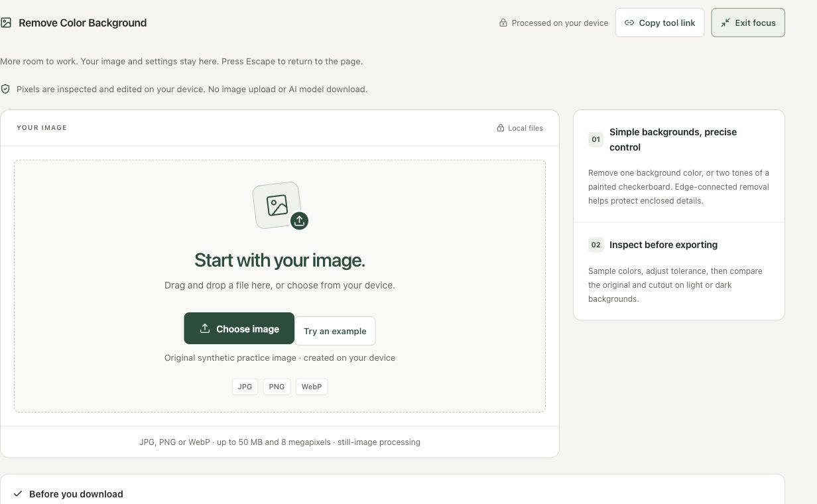Click the 01 step badge
This screenshot has height=504, width=817.
596,139
